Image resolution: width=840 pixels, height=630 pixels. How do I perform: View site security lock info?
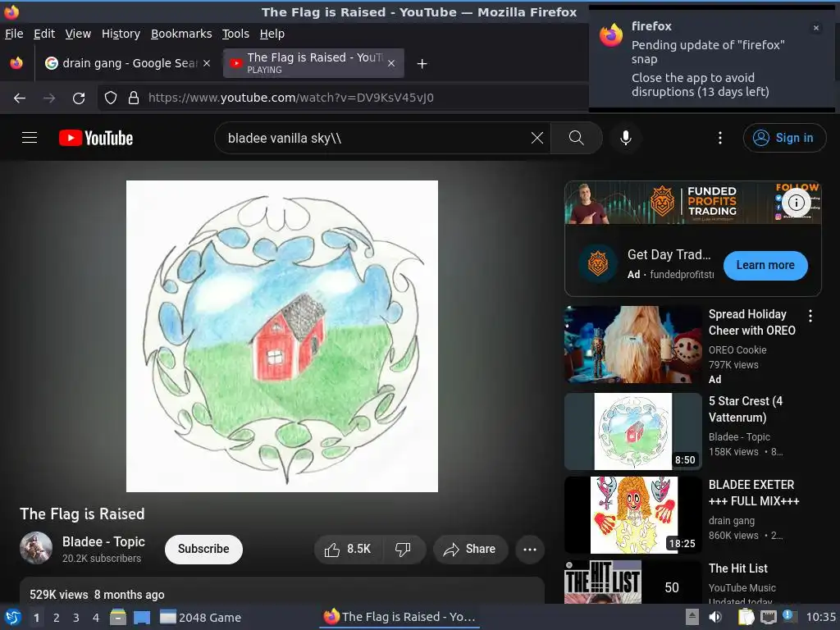click(x=134, y=98)
